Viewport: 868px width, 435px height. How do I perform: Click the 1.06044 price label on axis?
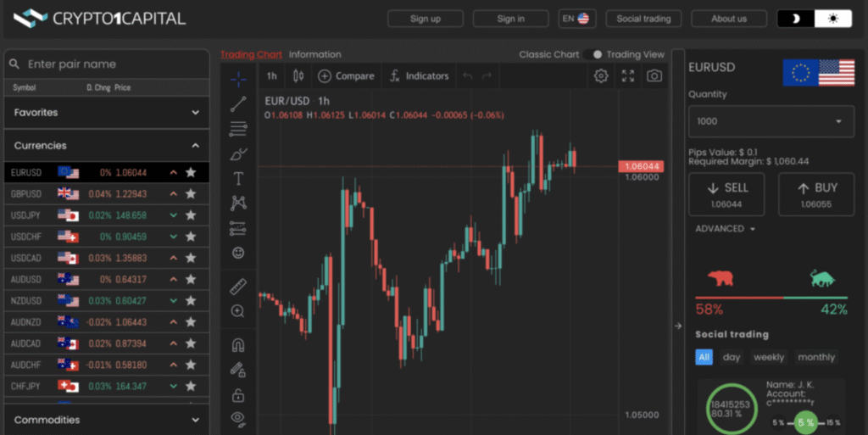pyautogui.click(x=641, y=166)
